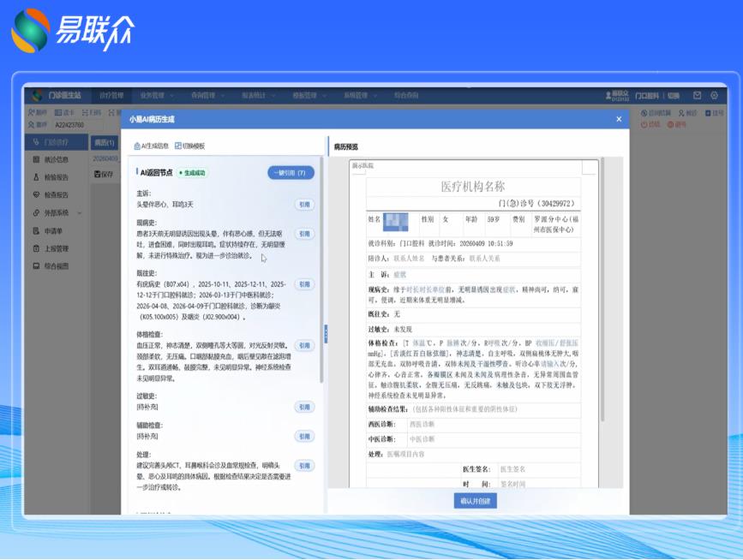
Task: Click the AI results panel vertical scrollbar
Action: [321, 270]
